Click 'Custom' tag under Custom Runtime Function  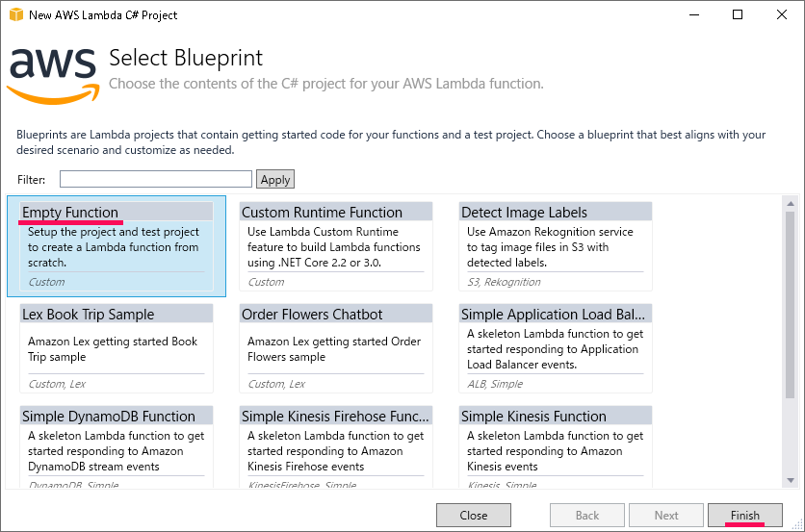coord(266,282)
